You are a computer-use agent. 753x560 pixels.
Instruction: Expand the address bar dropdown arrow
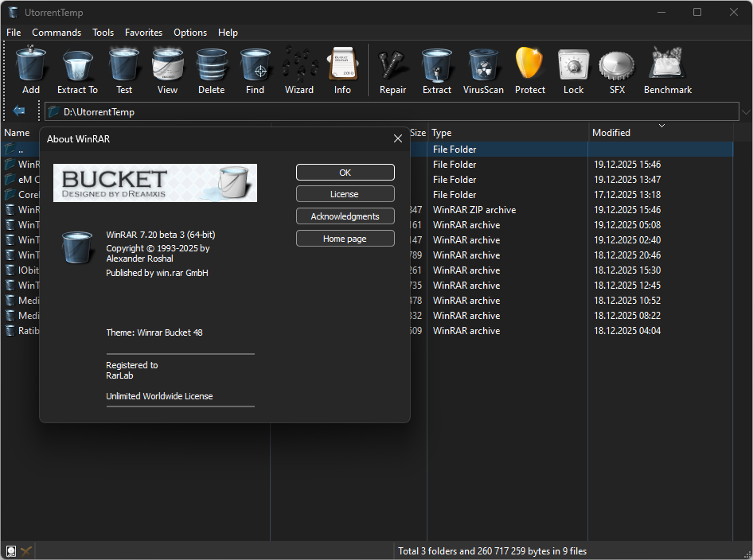pos(746,112)
